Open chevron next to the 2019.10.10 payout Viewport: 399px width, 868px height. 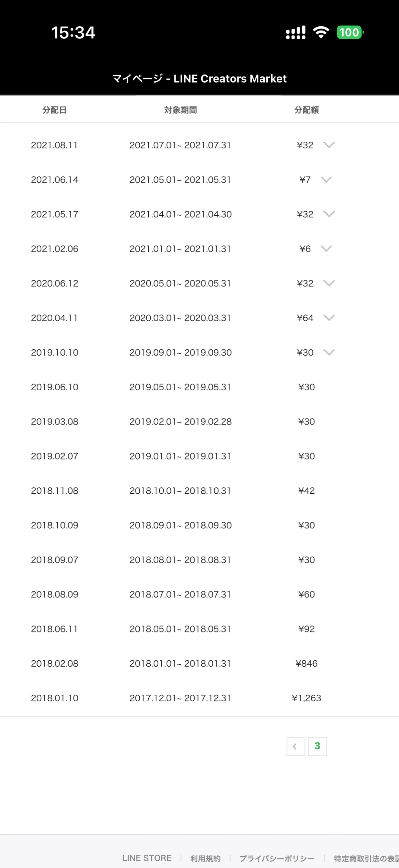point(329,352)
